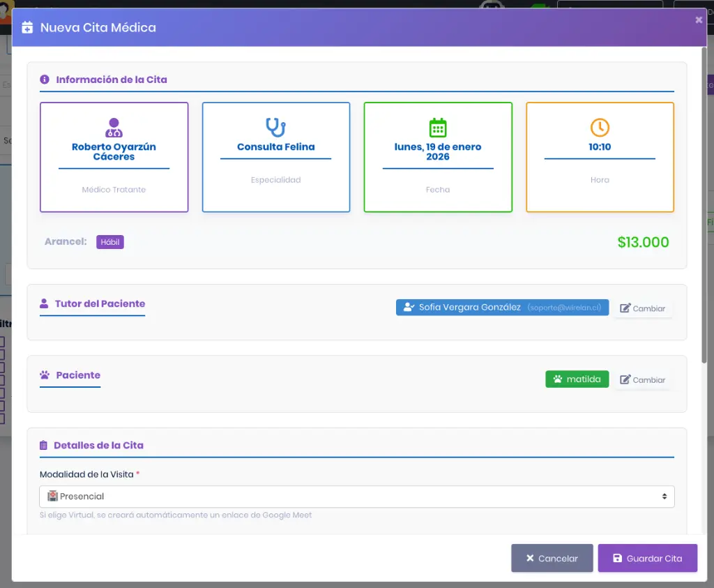714x588 pixels.
Task: Click the doctor icon above Roberto Oyarzún Cáceres
Action: click(114, 128)
